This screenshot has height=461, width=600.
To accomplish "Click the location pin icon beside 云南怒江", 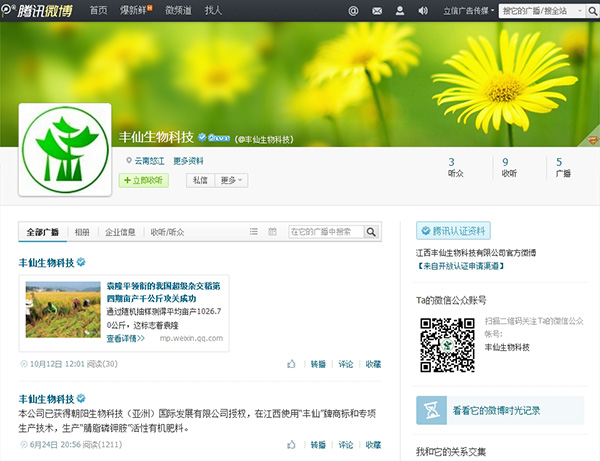I will coord(129,161).
